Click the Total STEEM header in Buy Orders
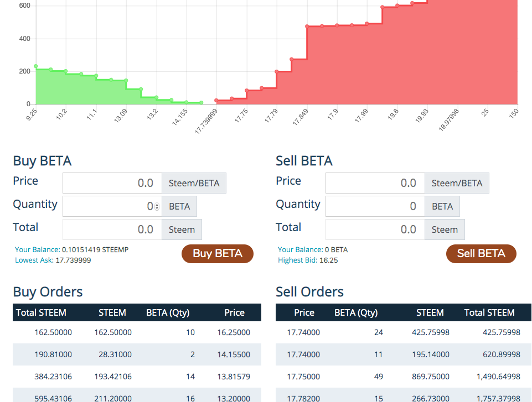 (41, 312)
